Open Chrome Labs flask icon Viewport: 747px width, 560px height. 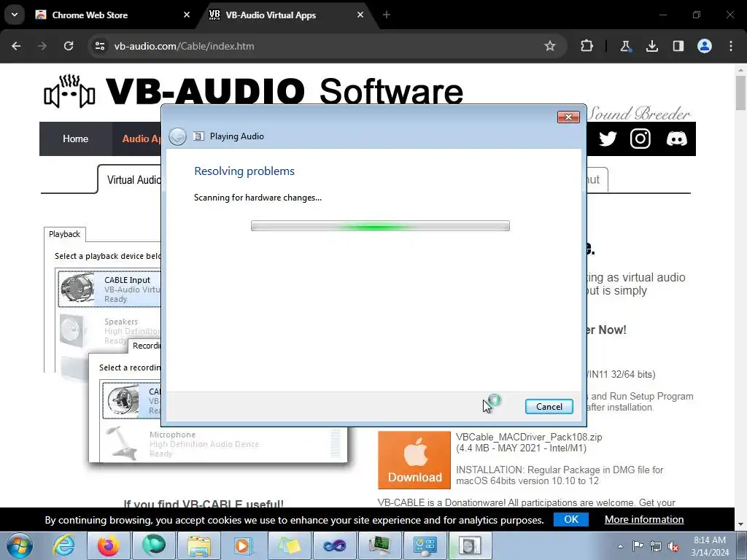pos(625,46)
